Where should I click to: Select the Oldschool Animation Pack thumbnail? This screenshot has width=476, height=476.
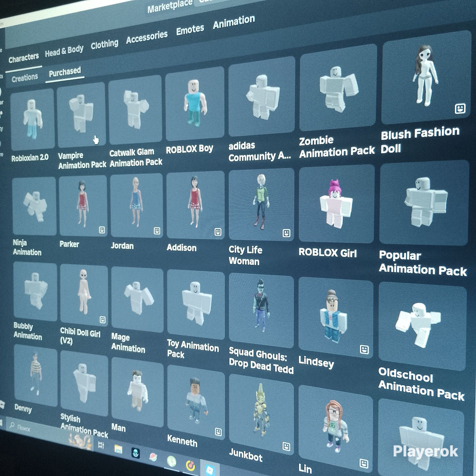pyautogui.click(x=422, y=327)
